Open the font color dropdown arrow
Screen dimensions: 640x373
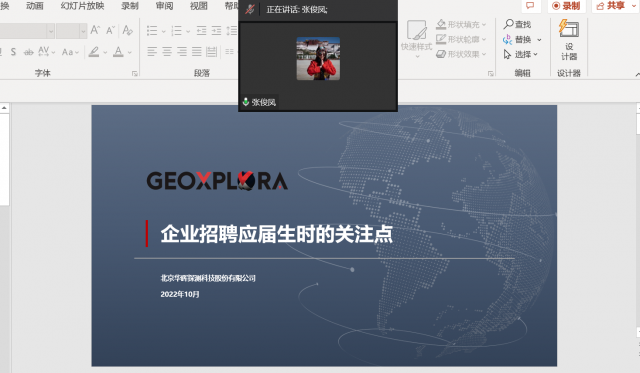(129, 52)
